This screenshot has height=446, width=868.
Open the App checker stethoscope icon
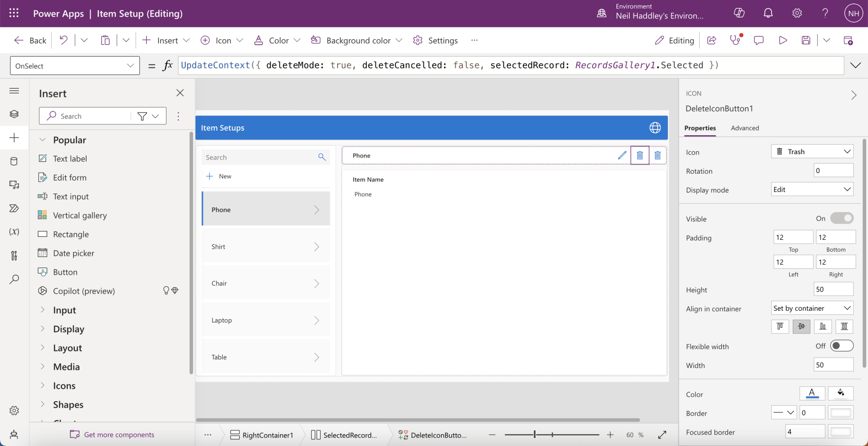pos(735,41)
